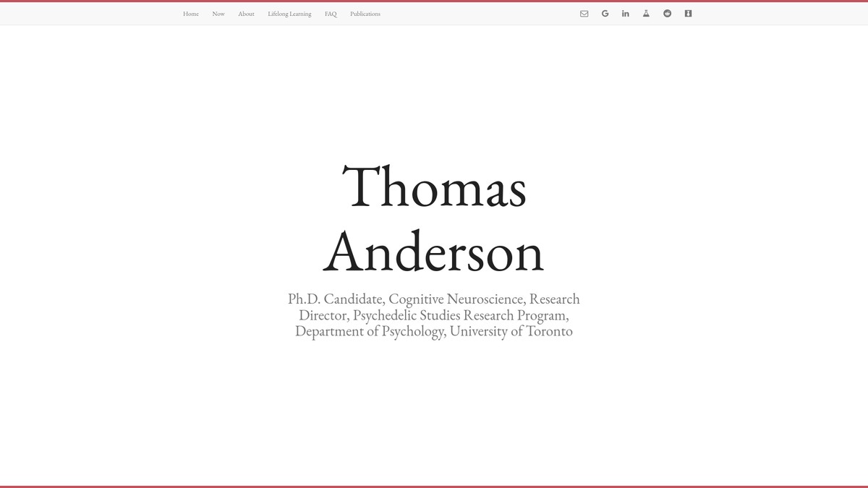Click the text "Ph.D. Candidate, Cognitive Neuroscience"
The image size is (868, 488).
[406, 299]
